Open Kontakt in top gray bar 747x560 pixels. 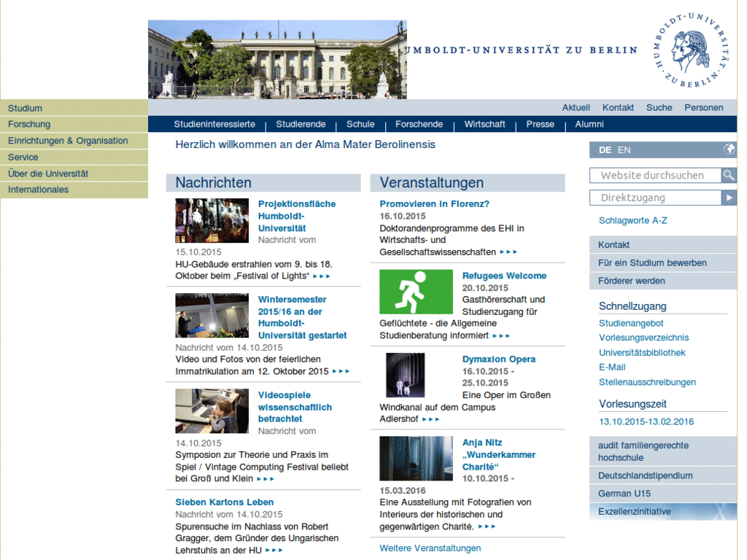click(618, 108)
